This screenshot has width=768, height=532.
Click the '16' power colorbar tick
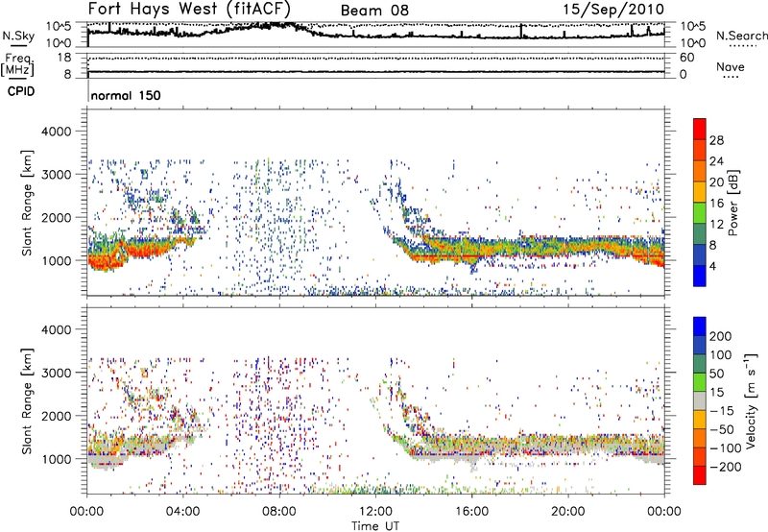(x=716, y=204)
